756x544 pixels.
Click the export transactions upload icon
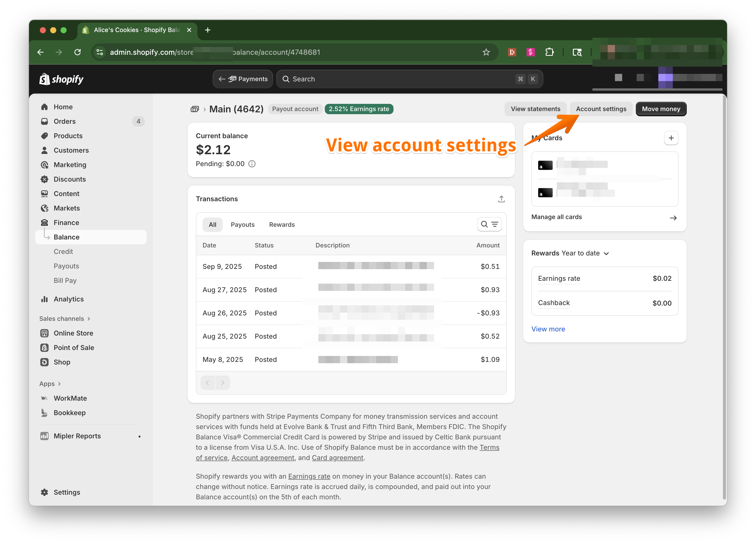pyautogui.click(x=501, y=199)
